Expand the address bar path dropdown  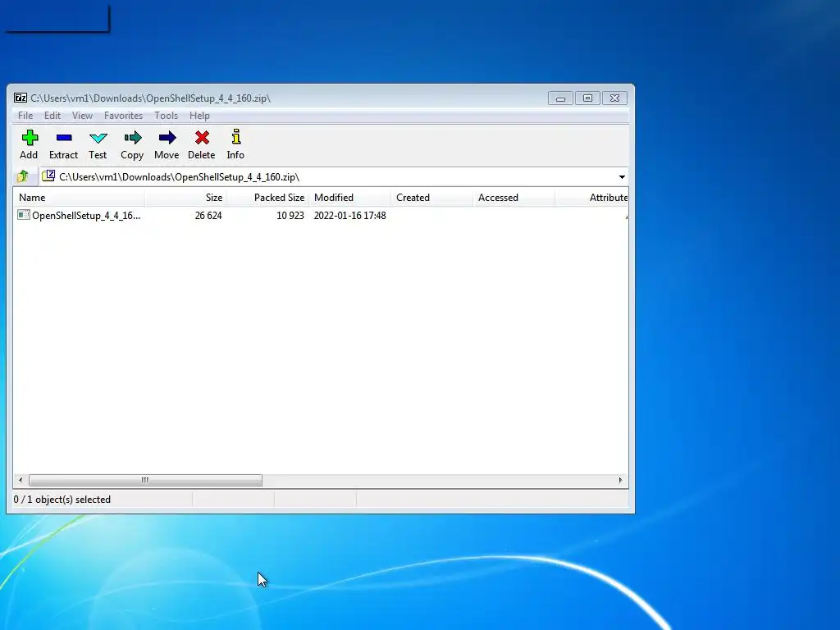pos(622,177)
